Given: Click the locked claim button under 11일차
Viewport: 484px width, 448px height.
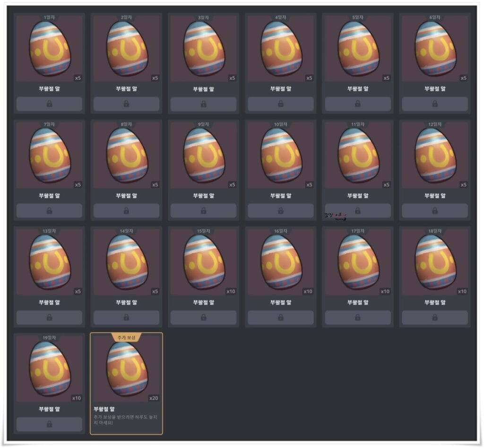Looking at the screenshot, I should [x=358, y=211].
